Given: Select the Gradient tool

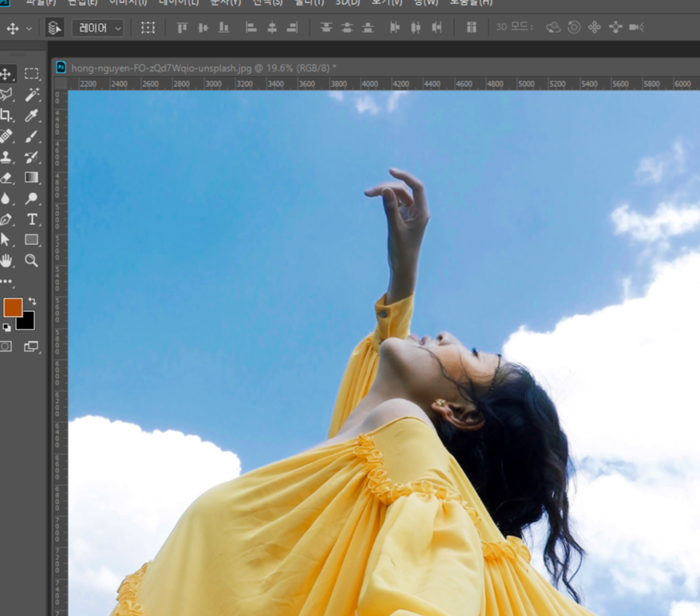Looking at the screenshot, I should (x=31, y=178).
